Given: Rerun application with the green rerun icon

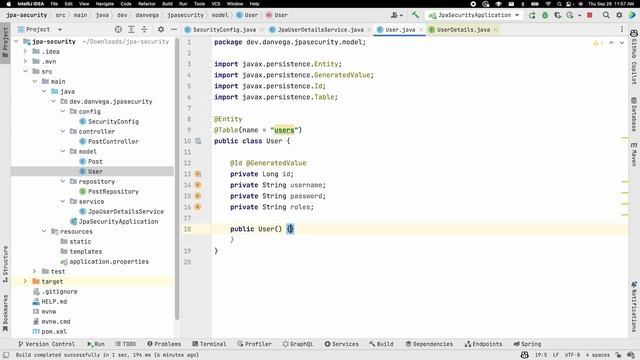Looking at the screenshot, I should click(x=532, y=15).
